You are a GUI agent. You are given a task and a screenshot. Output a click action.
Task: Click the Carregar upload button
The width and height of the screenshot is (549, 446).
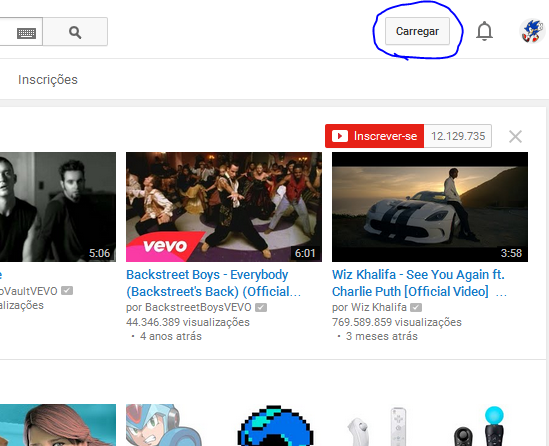tap(417, 31)
